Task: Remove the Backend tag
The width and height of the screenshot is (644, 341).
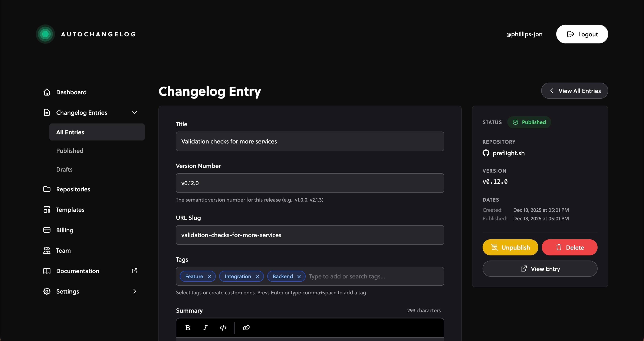Action: [x=299, y=276]
